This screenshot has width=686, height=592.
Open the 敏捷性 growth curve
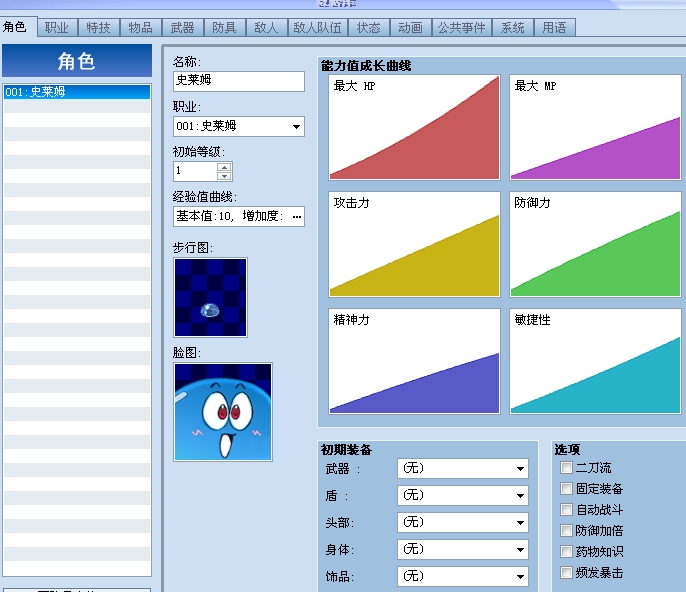(595, 361)
